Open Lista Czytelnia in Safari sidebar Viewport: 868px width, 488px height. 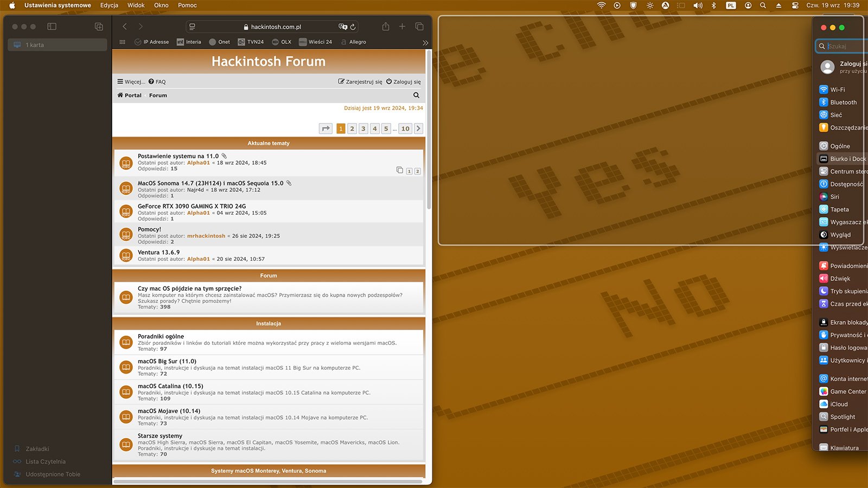point(40,461)
